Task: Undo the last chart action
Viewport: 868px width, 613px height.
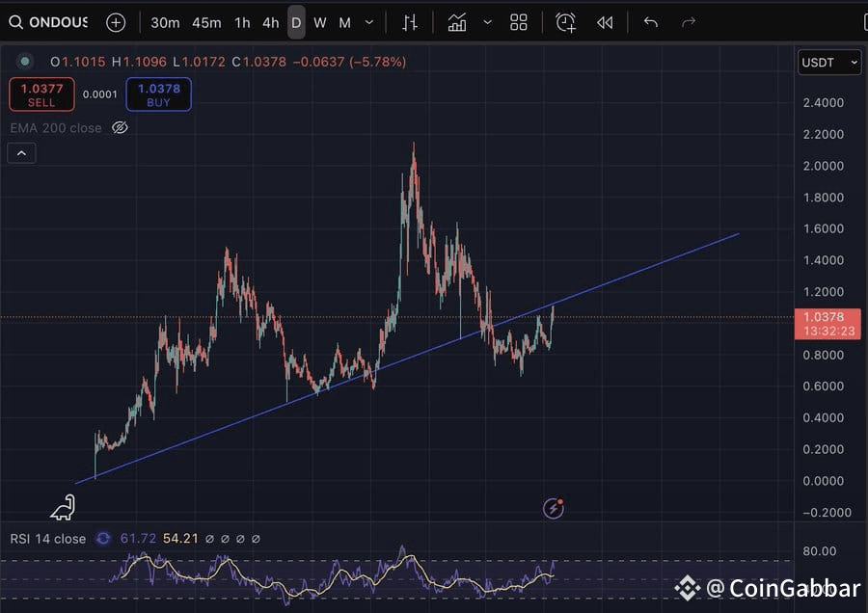Action: click(x=651, y=22)
